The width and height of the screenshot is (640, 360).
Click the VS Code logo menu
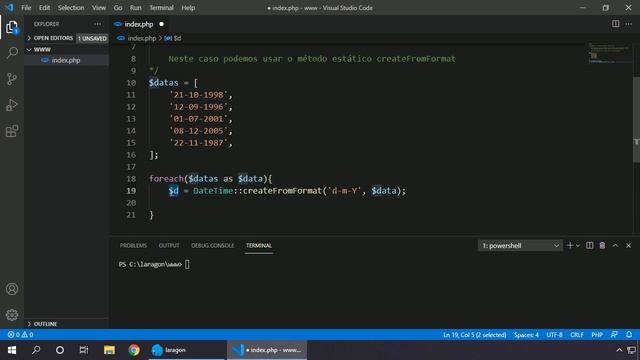9,8
